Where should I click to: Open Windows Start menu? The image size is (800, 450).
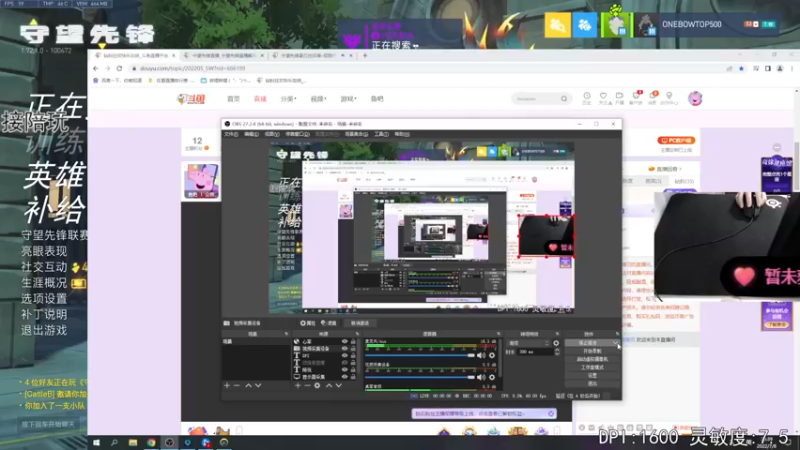point(96,442)
